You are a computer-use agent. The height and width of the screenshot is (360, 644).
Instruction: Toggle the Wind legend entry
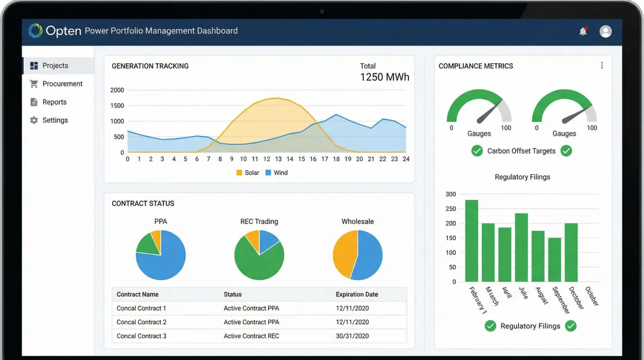tap(277, 173)
